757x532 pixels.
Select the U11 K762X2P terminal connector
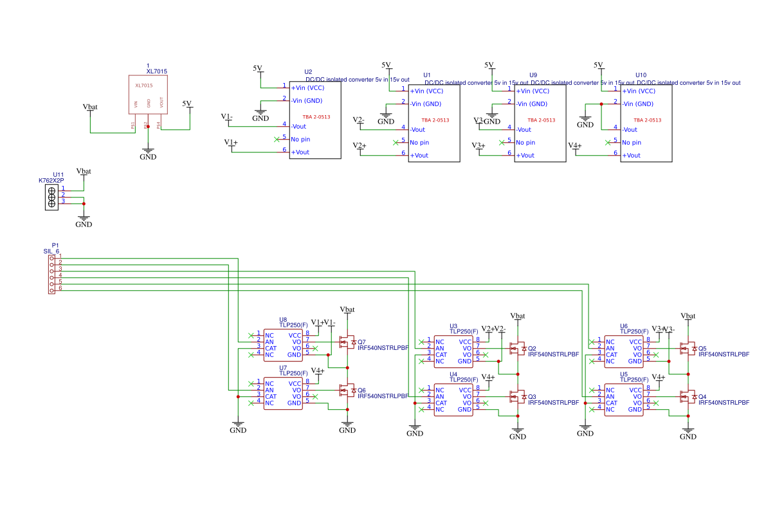point(52,197)
